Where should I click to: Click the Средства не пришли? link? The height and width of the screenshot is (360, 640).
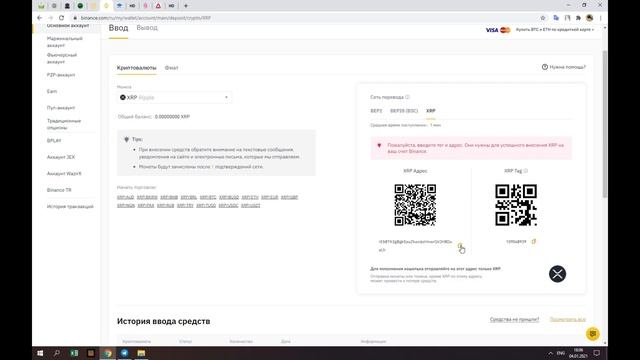coord(514,319)
